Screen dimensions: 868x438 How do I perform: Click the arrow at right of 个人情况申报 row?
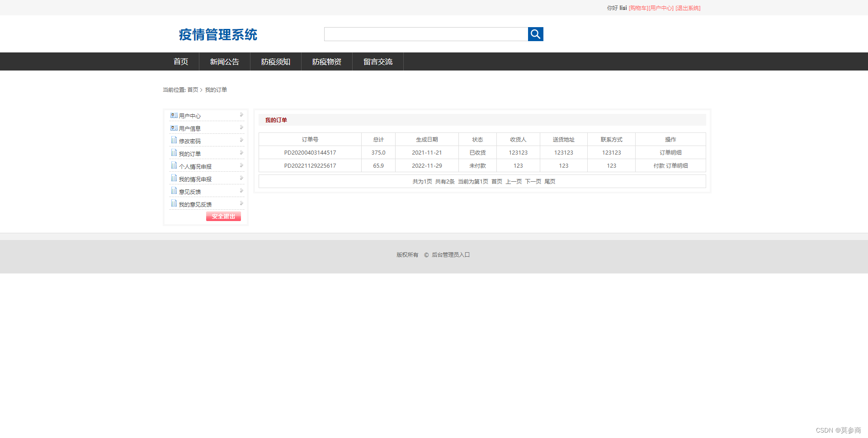point(241,165)
